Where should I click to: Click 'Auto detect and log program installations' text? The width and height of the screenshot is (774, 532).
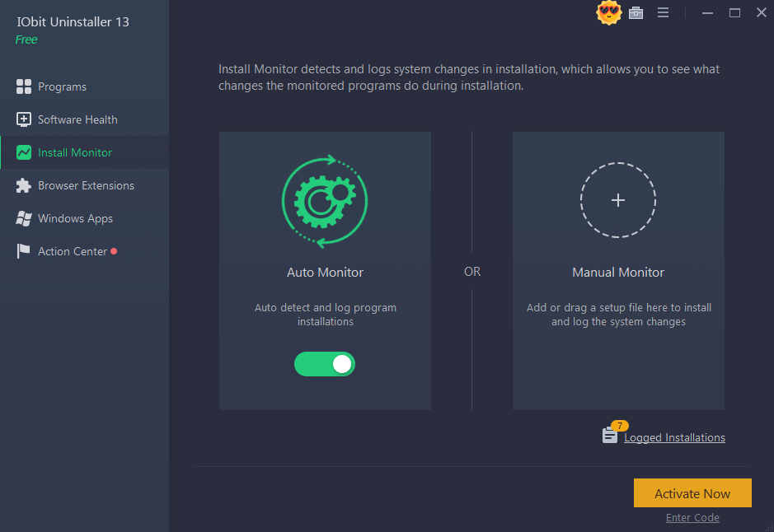coord(326,315)
